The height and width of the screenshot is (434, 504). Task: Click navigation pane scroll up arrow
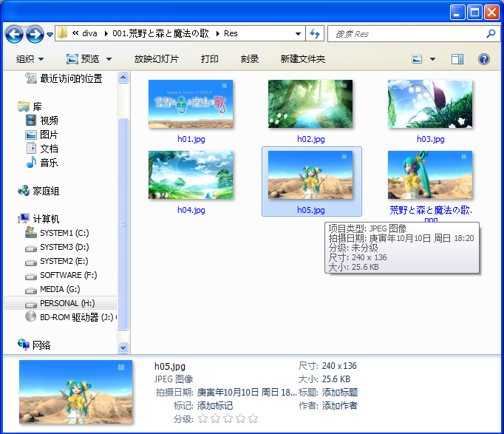123,77
